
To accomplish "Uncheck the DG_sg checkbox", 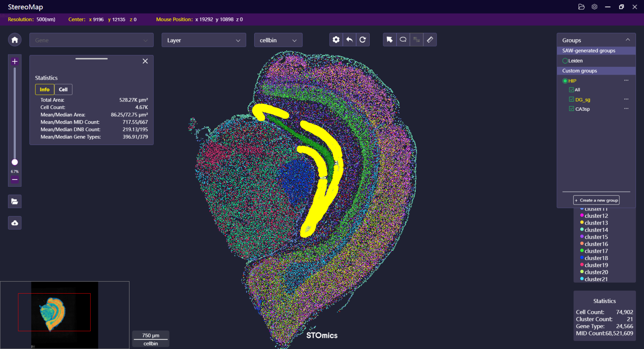I will pos(572,99).
